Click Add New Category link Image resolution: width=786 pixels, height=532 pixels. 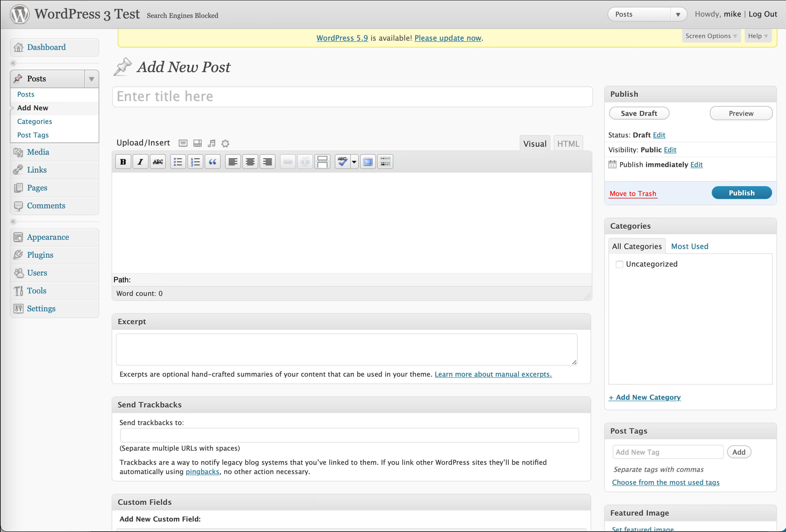645,397
